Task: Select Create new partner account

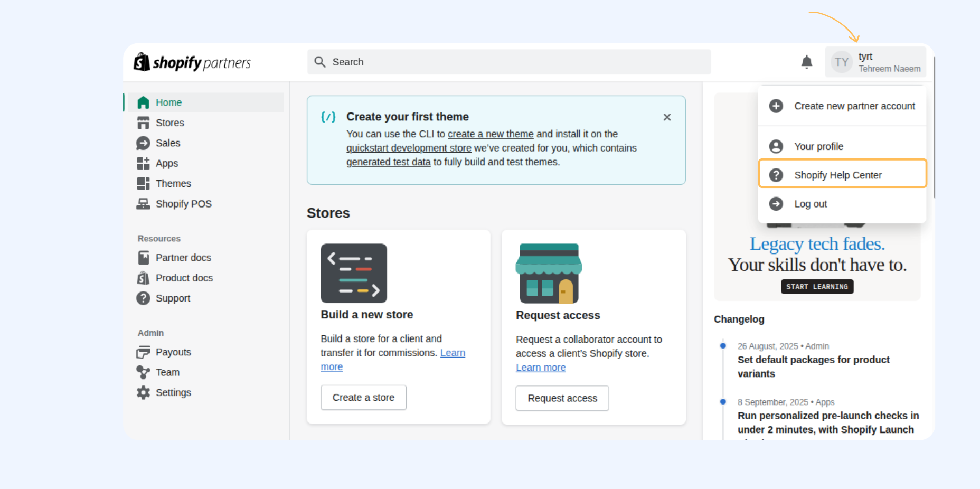Action: tap(842, 106)
